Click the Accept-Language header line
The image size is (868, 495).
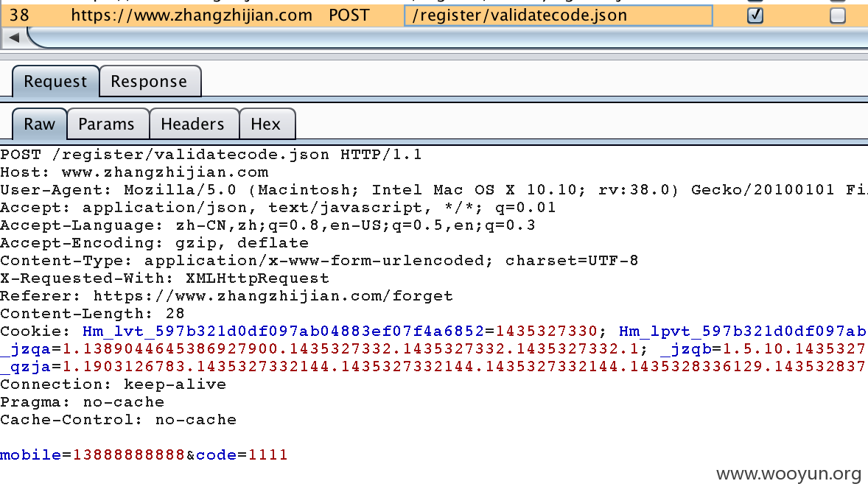(268, 225)
